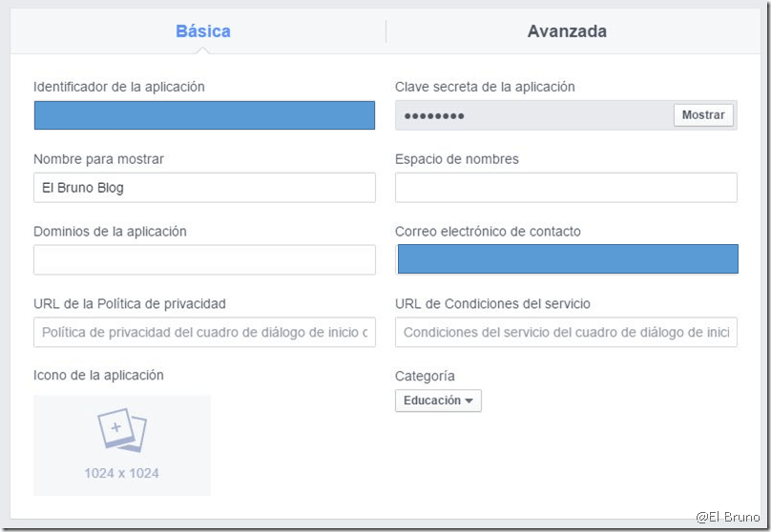Click the Condiciones del servicio URL field
Viewport: 771px width, 532px height.
click(x=566, y=333)
